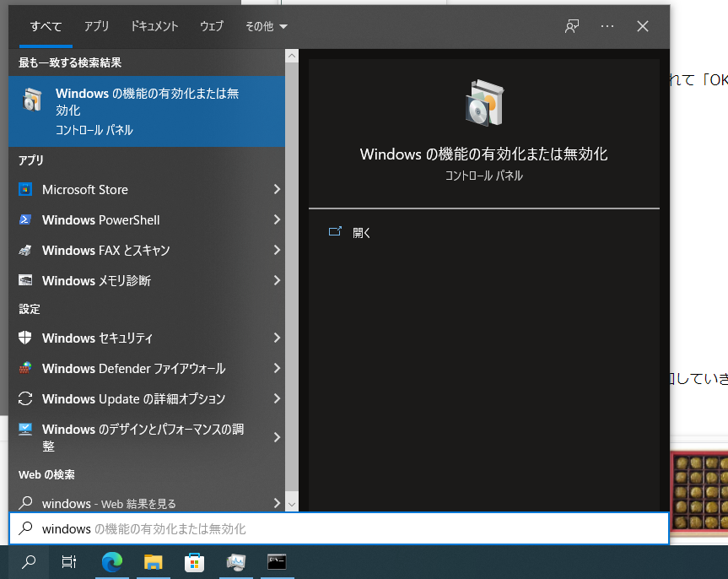The height and width of the screenshot is (579, 728).
Task: Open the Windows の機能の有効化または無効化 best match result
Action: click(x=147, y=111)
